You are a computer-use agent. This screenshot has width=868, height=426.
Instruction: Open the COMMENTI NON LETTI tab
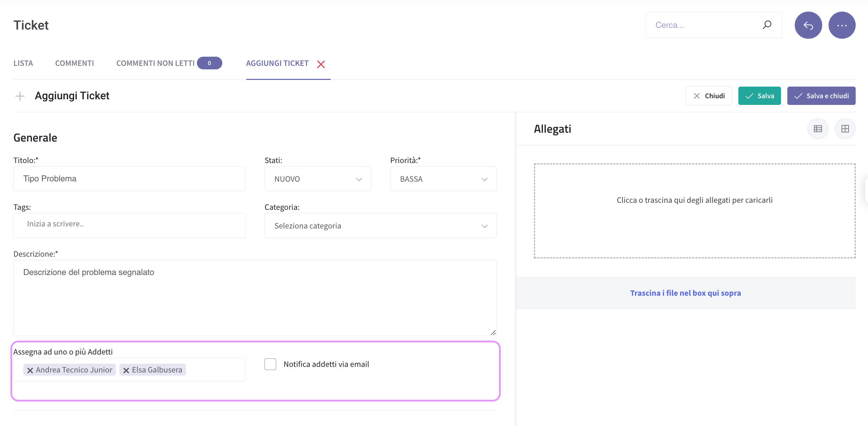pyautogui.click(x=155, y=63)
